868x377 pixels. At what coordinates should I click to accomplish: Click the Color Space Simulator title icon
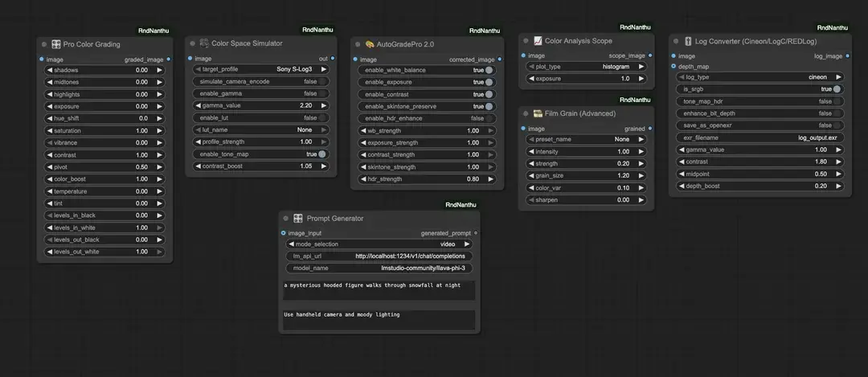[204, 43]
